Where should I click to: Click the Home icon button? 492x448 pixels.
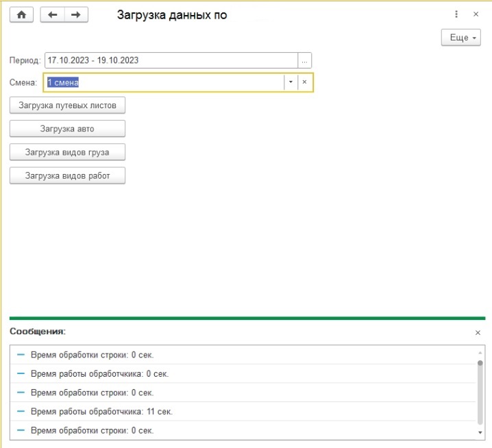(21, 15)
